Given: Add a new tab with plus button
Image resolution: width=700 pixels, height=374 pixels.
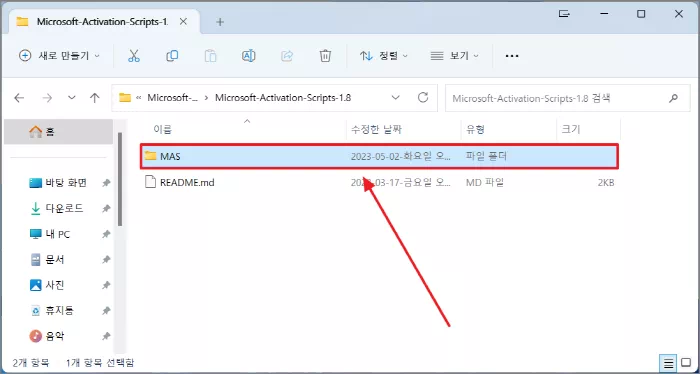Looking at the screenshot, I should pyautogui.click(x=220, y=21).
